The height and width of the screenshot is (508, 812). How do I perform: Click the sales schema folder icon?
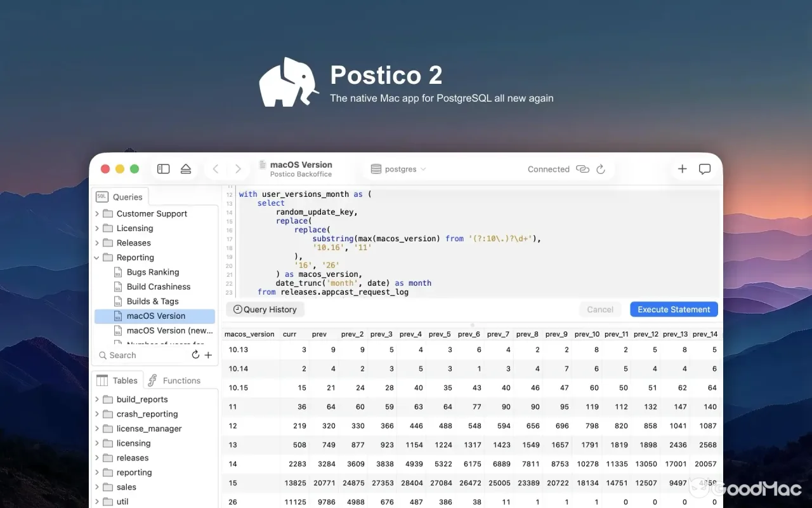(x=108, y=487)
